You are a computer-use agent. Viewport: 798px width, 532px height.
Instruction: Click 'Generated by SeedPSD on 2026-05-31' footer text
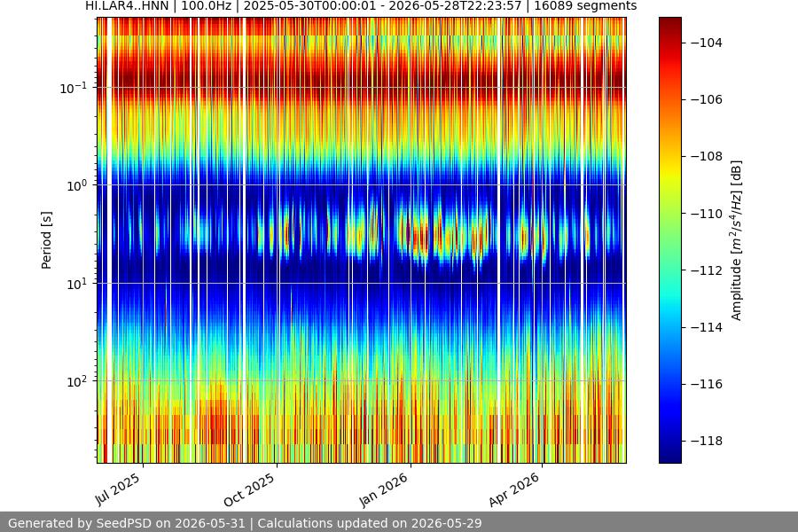pyautogui.click(x=127, y=523)
